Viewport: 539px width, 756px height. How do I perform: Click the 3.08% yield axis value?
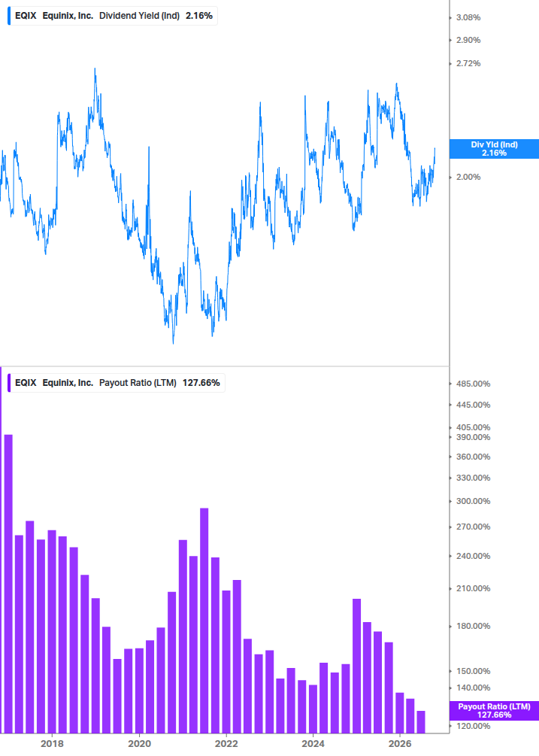[x=468, y=17]
